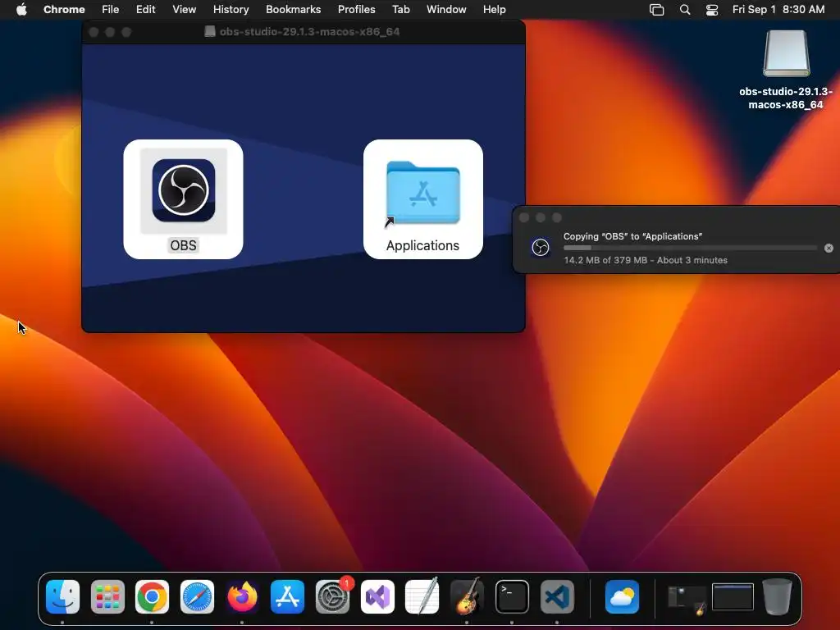
Task: Open Weather app from the Dock
Action: (622, 597)
